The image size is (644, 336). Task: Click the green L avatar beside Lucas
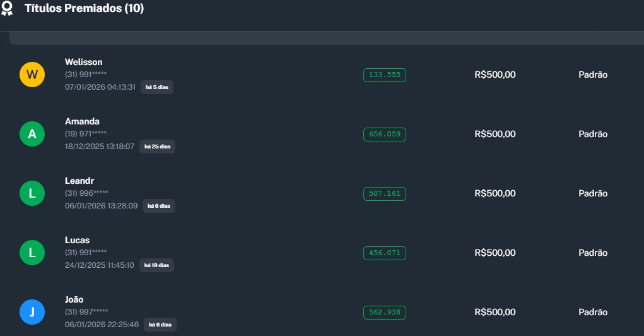tap(32, 253)
